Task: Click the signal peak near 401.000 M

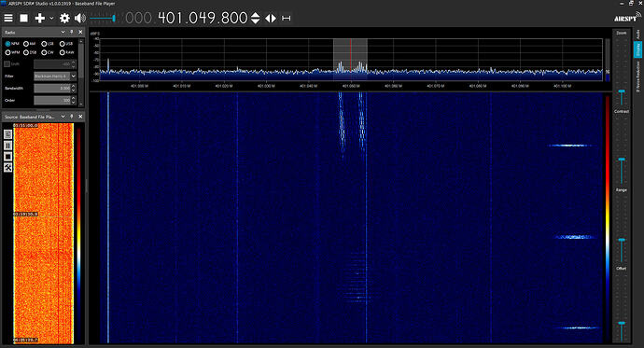Action: pos(108,65)
